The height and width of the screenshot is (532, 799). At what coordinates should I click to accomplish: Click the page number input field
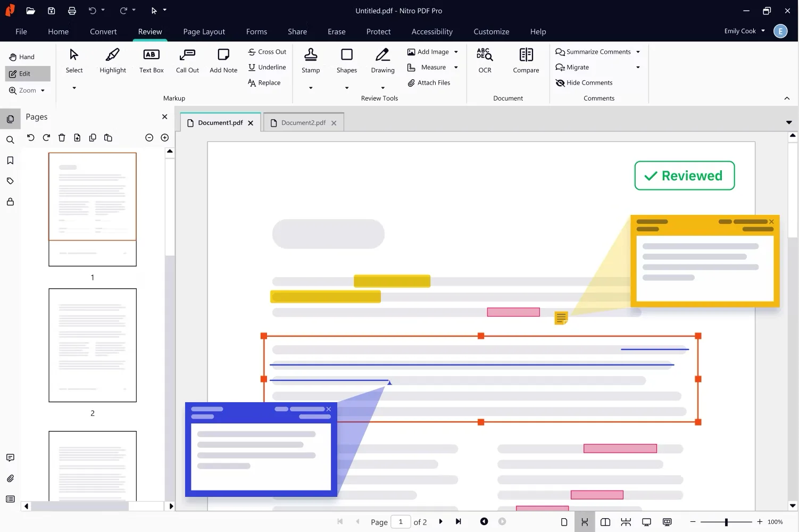401,522
